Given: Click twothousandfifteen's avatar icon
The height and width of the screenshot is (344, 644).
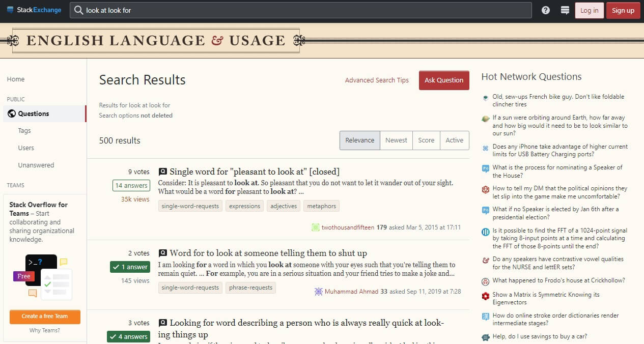Looking at the screenshot, I should click(316, 227).
